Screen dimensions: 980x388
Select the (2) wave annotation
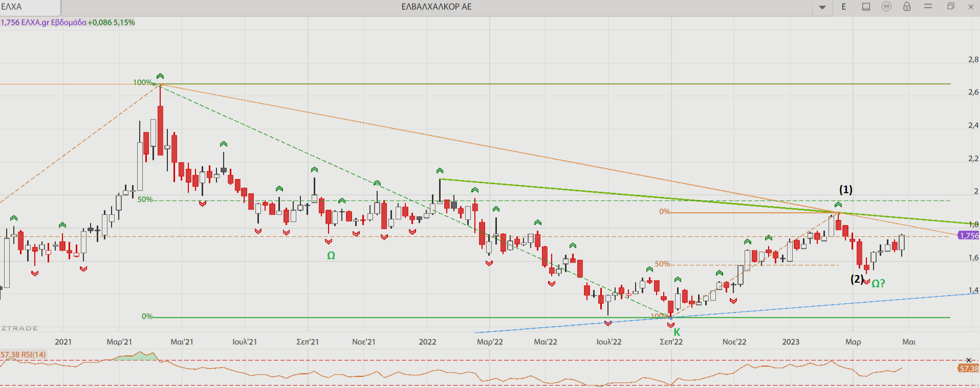point(857,279)
